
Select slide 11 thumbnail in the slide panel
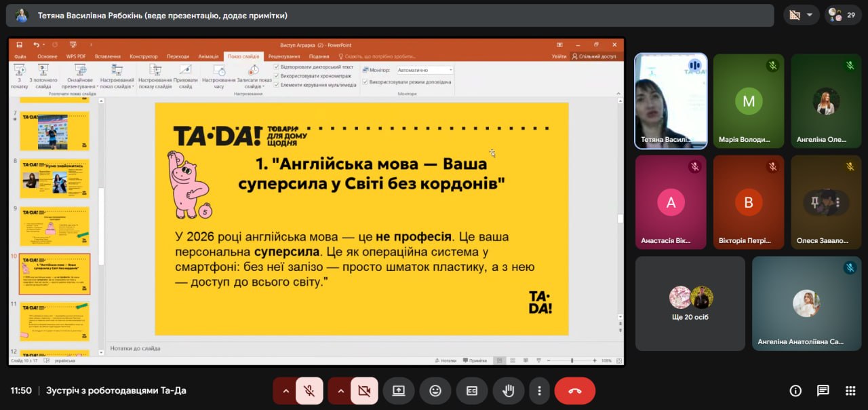[x=54, y=321]
